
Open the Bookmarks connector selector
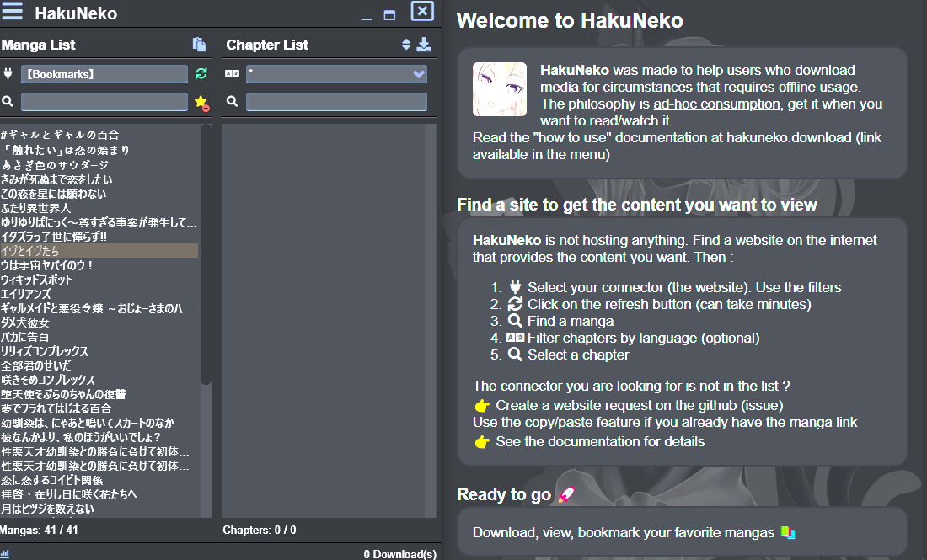[104, 74]
